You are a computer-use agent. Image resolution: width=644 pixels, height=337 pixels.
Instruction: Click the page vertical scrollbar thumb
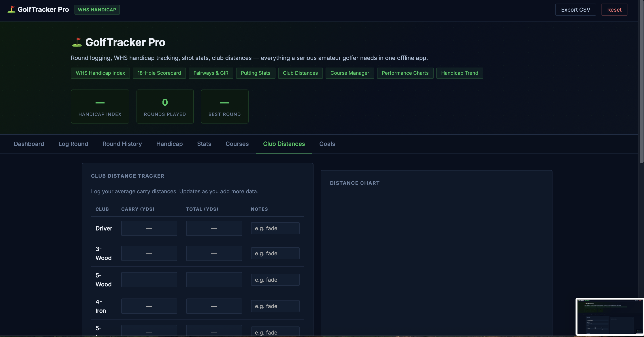[x=642, y=82]
